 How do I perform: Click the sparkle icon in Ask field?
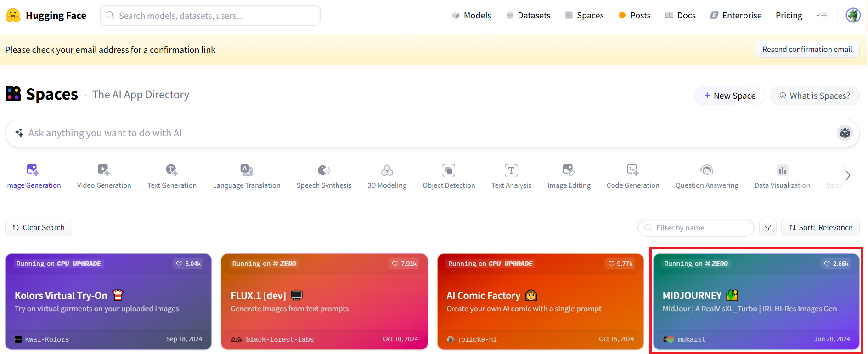19,133
